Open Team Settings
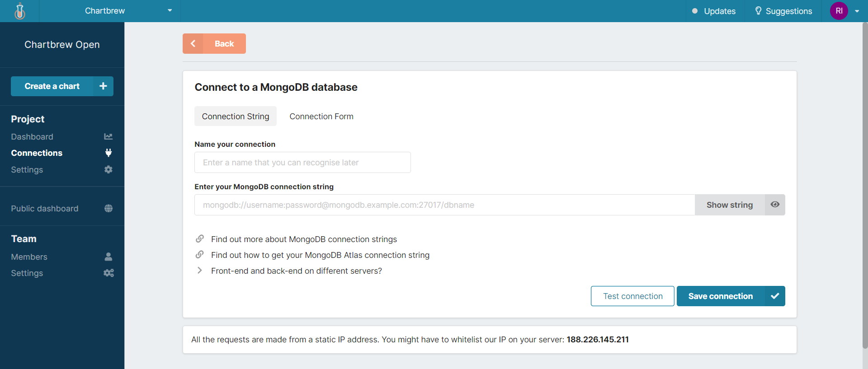Image resolution: width=868 pixels, height=369 pixels. click(x=27, y=273)
